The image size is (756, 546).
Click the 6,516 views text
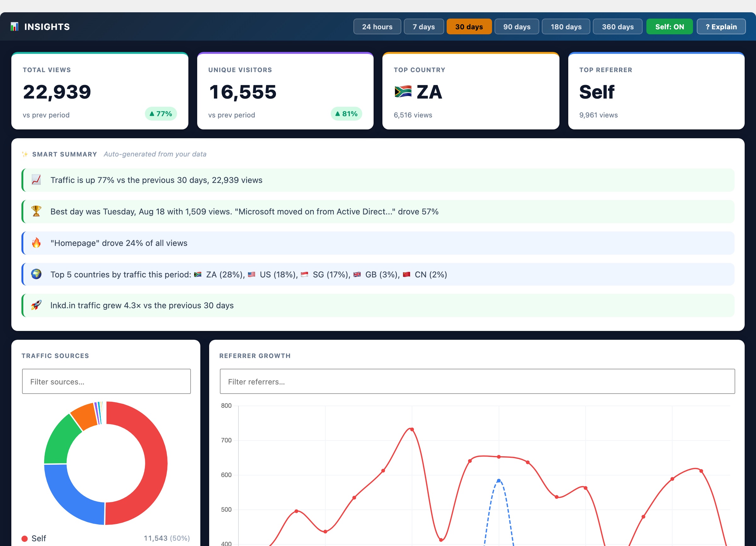[413, 115]
